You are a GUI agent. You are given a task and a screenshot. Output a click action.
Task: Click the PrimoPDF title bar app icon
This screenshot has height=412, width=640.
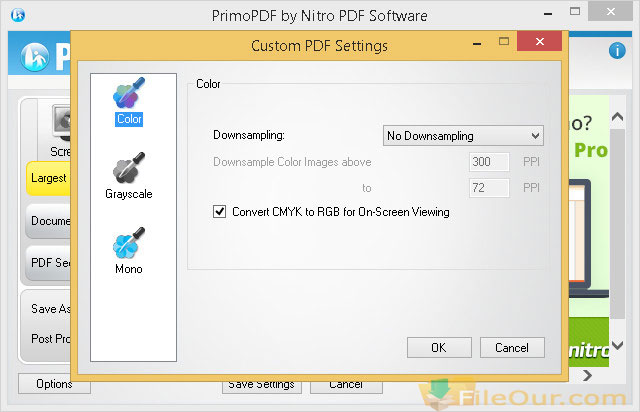coord(17,15)
